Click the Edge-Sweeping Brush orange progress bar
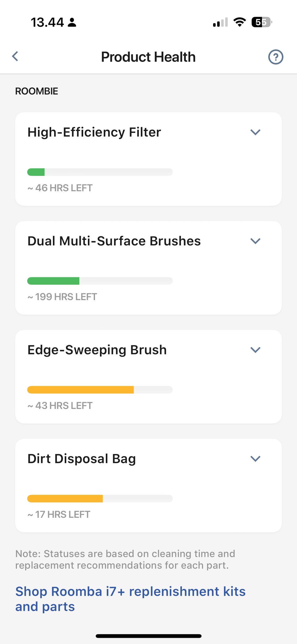297x644 pixels. 100,390
